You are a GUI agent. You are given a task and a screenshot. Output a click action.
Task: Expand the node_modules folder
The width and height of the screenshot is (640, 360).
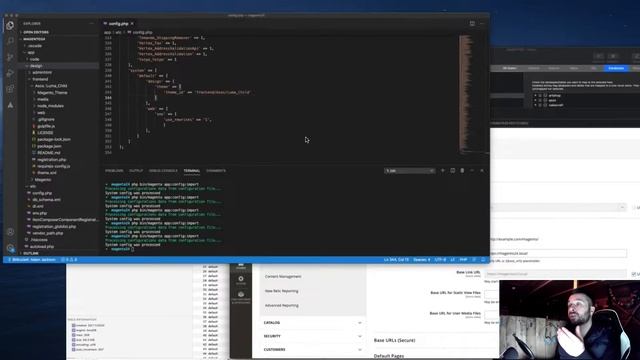[x=50, y=106]
